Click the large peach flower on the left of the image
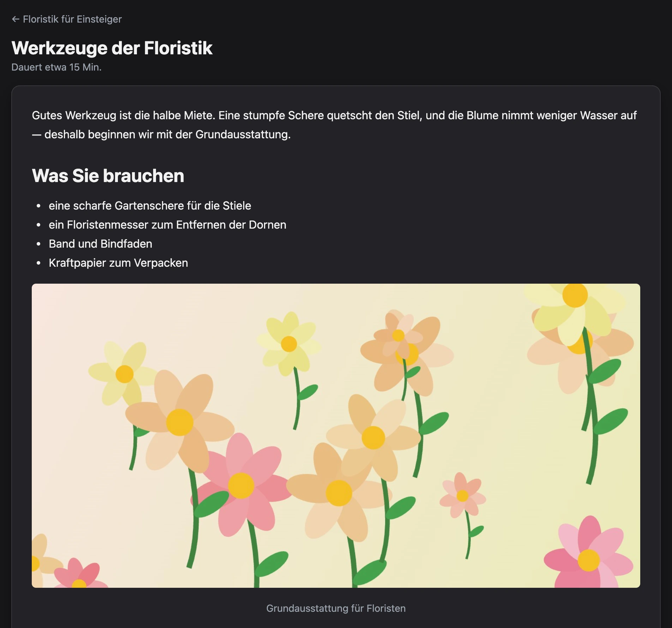Viewport: 672px width, 628px height. coord(180,422)
